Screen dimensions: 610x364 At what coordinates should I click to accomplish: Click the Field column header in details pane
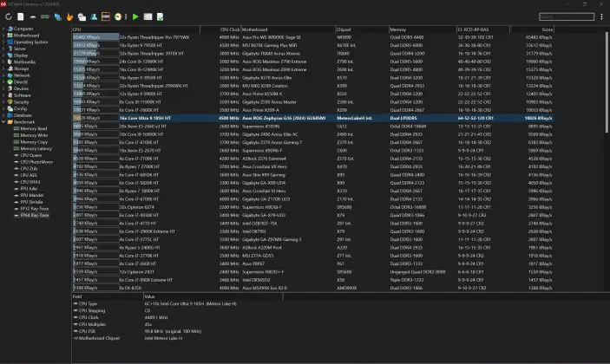pos(108,296)
